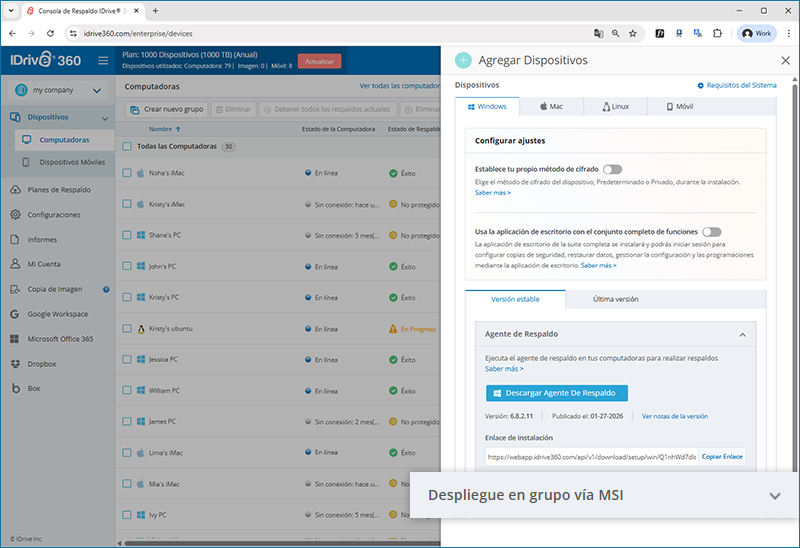Open Mi Cuenta in sidebar
The height and width of the screenshot is (548, 800).
point(44,264)
